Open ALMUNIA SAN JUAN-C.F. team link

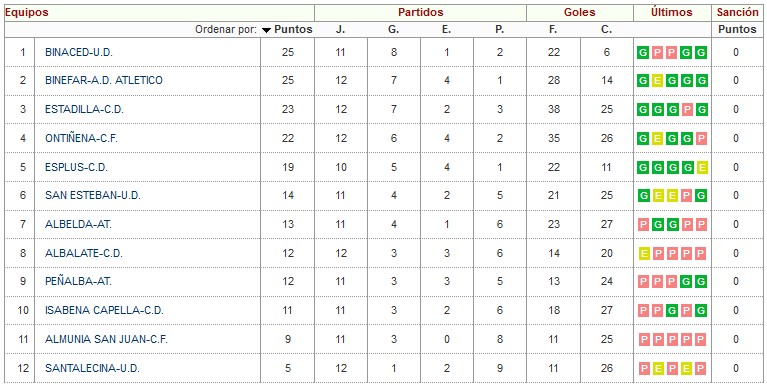[x=106, y=339]
